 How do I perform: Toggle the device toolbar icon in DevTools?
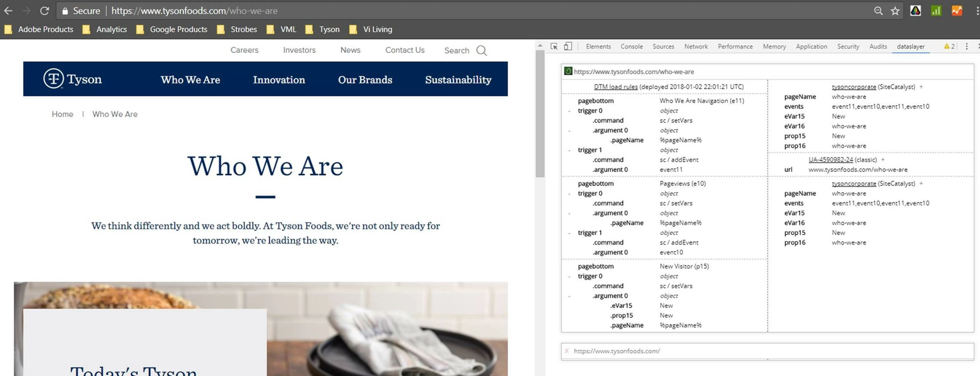(x=568, y=46)
